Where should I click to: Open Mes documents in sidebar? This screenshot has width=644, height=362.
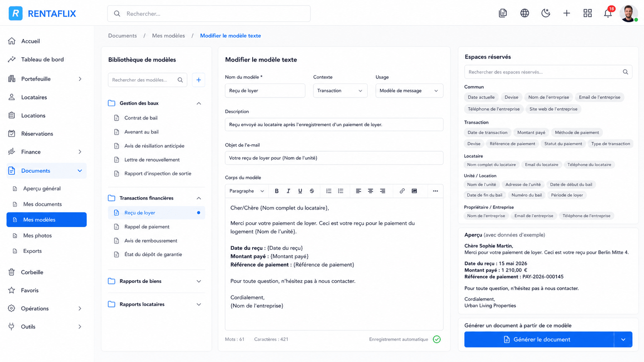pyautogui.click(x=42, y=204)
